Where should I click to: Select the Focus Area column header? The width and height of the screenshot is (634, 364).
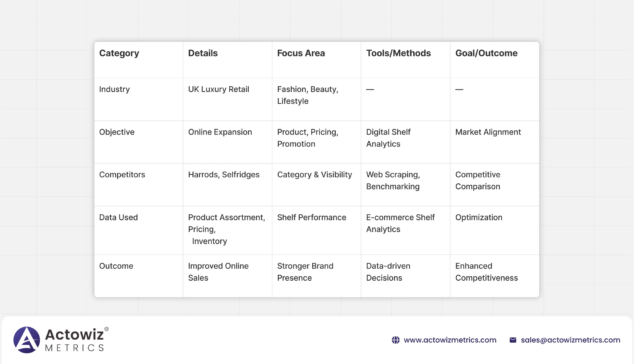coord(301,53)
